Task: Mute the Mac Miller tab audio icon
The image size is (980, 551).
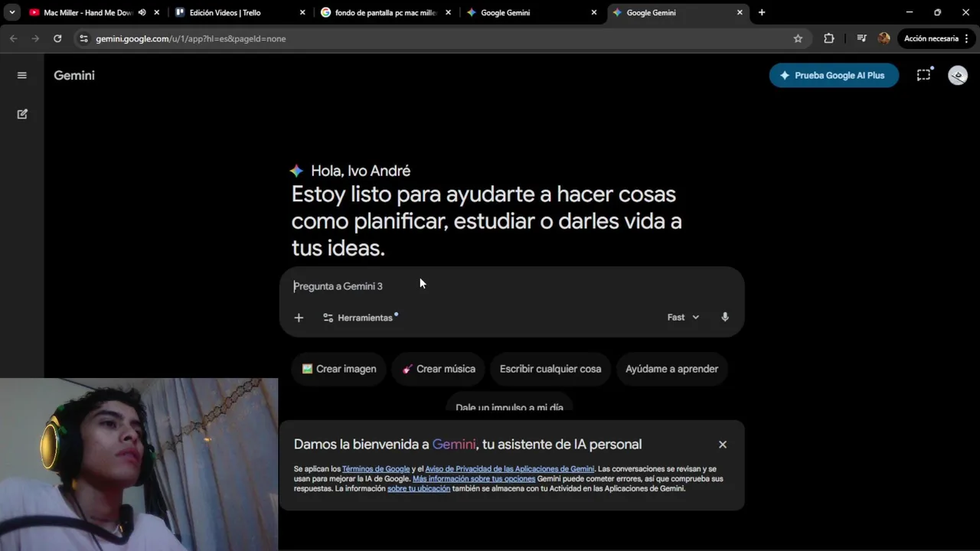Action: (142, 12)
